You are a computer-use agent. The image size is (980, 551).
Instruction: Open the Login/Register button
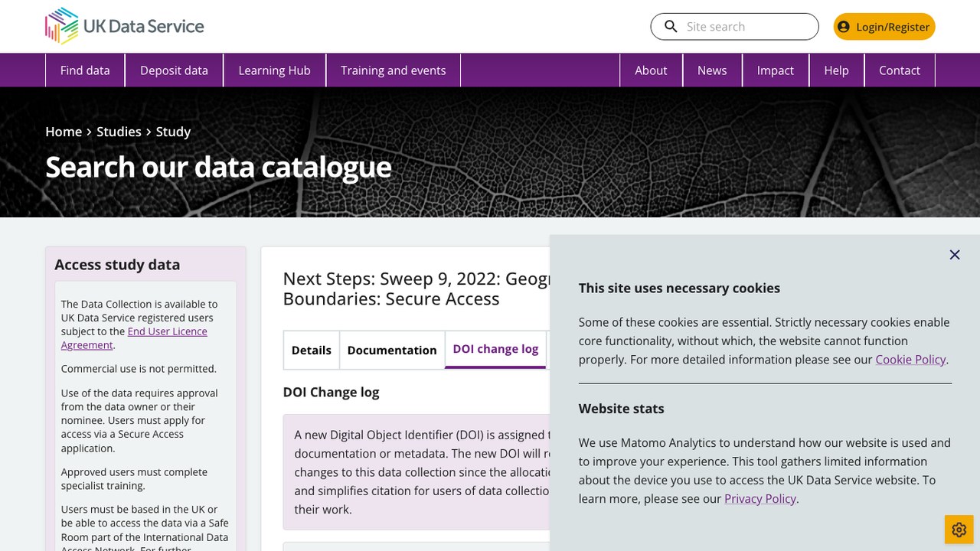tap(884, 27)
